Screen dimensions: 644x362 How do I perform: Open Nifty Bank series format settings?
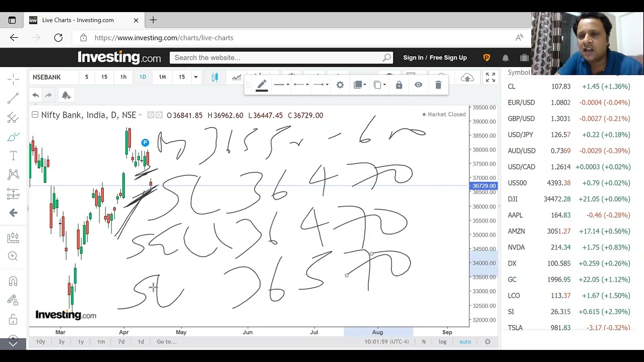159,115
